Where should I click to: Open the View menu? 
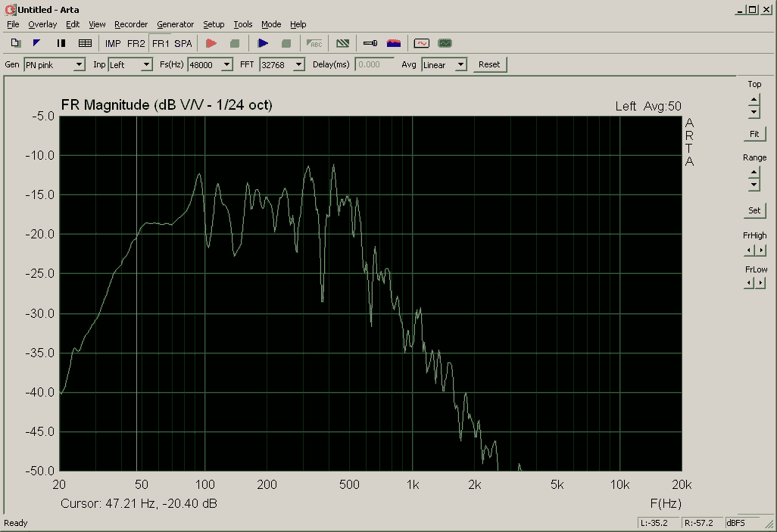(x=97, y=24)
